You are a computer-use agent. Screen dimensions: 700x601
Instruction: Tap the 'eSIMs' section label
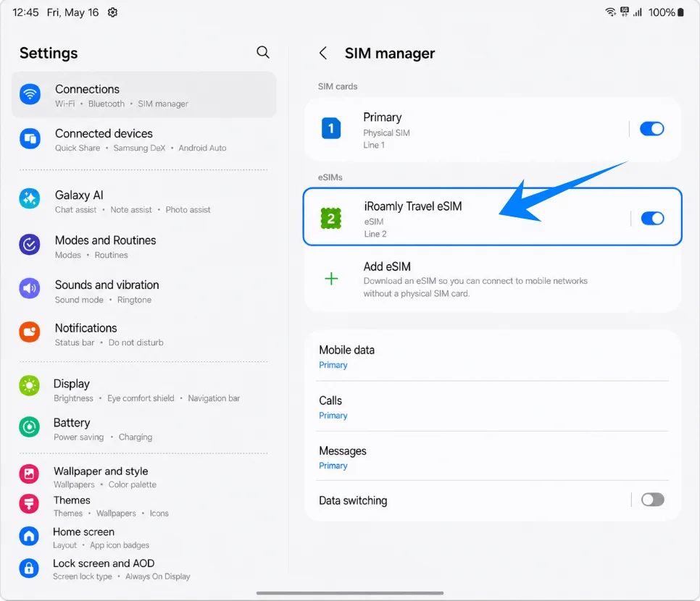(x=330, y=177)
